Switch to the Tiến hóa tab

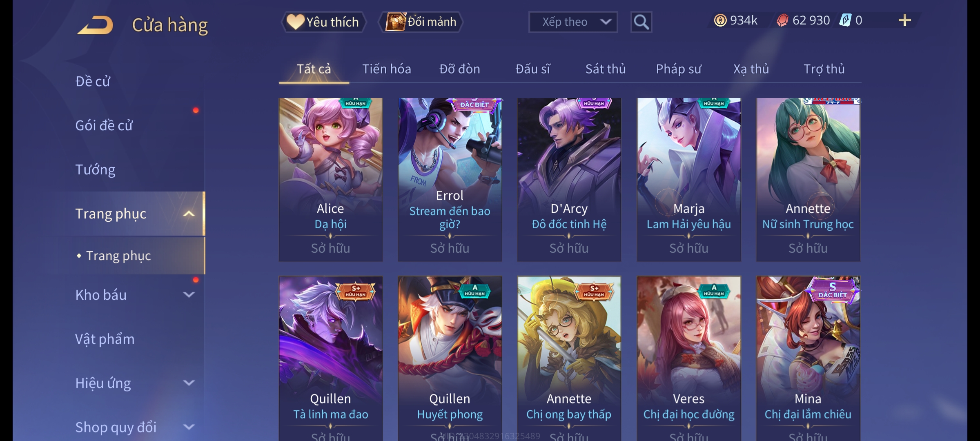387,69
